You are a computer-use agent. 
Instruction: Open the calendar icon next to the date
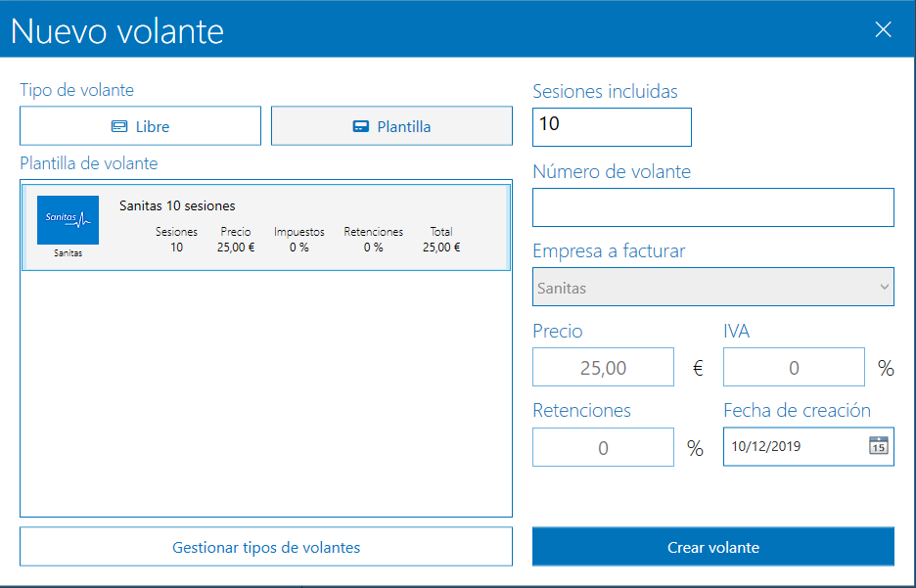tap(879, 447)
